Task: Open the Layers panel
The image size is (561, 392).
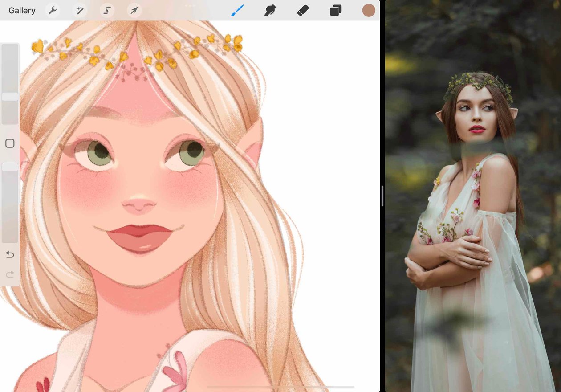Action: pos(336,10)
